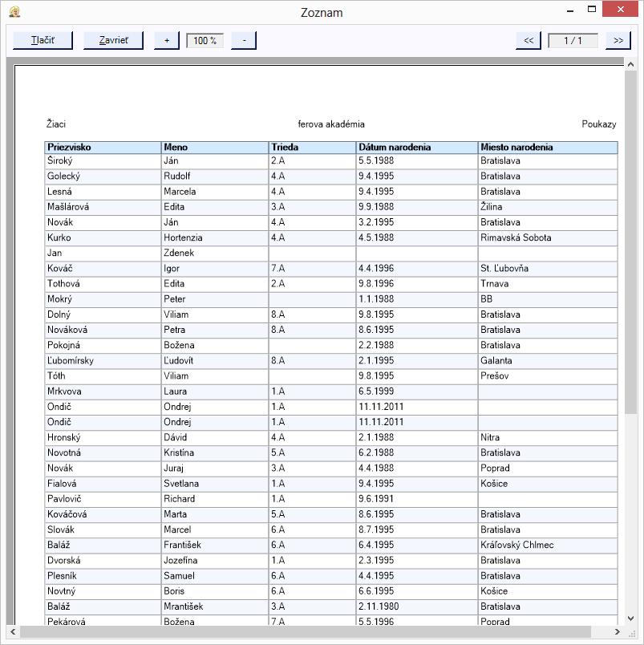Click the horizontal scrollbar left arrow
Viewport: 644px width, 645px height.
pyautogui.click(x=13, y=631)
